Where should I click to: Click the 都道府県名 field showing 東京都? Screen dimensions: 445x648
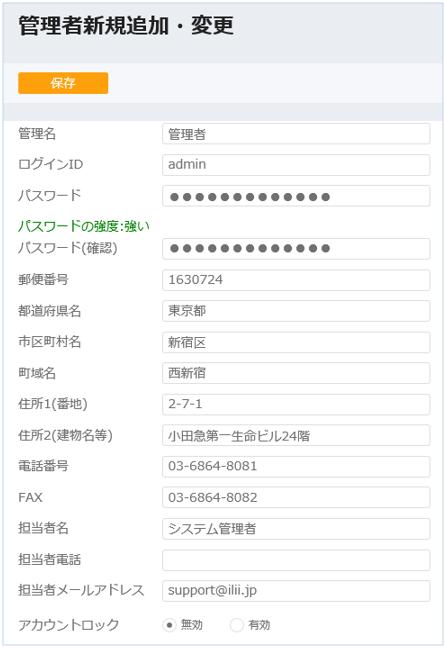click(296, 311)
